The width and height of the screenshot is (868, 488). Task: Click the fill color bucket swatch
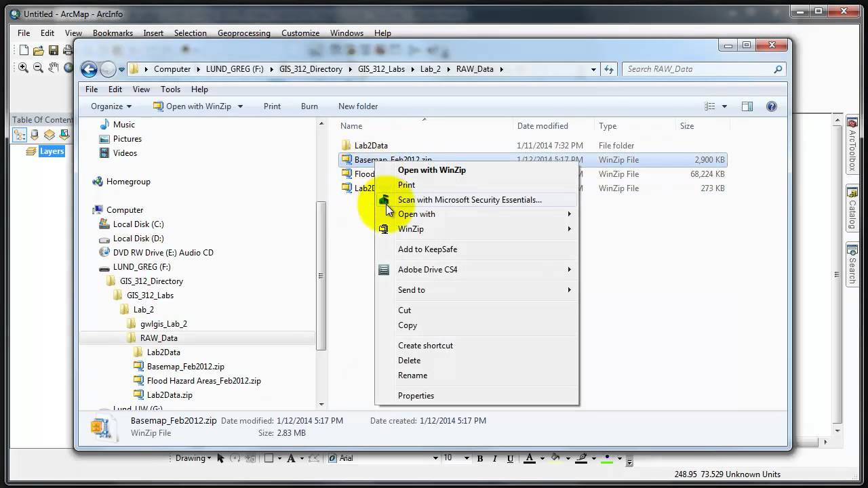(x=555, y=458)
